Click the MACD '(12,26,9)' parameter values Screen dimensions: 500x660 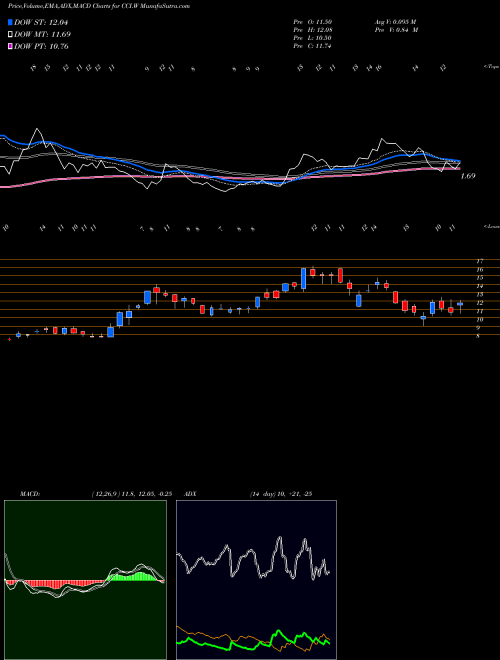point(131,494)
